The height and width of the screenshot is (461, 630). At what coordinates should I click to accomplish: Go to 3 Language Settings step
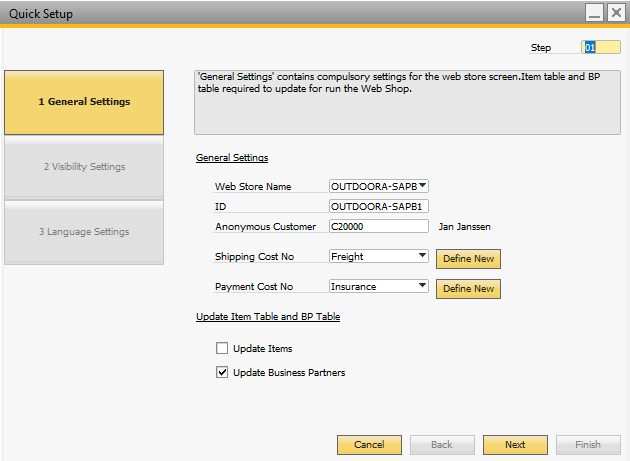click(84, 232)
